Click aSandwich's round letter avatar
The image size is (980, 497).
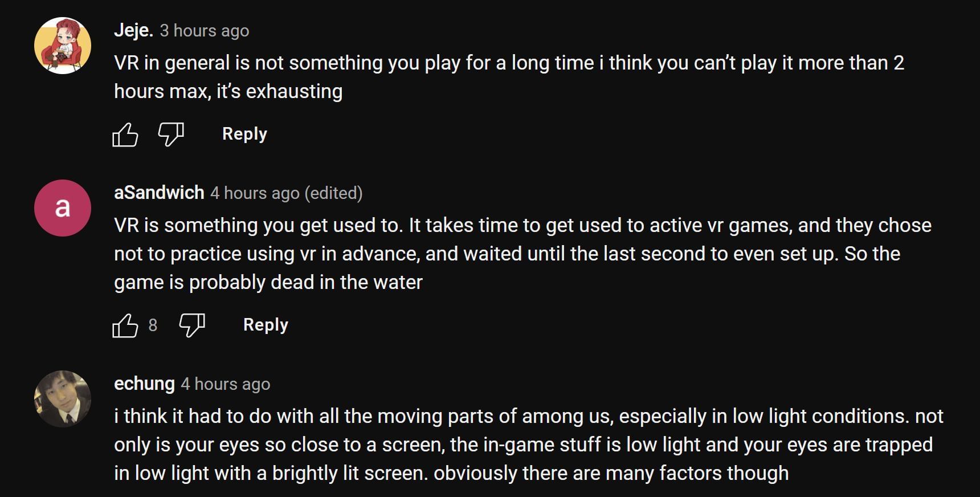pyautogui.click(x=63, y=208)
